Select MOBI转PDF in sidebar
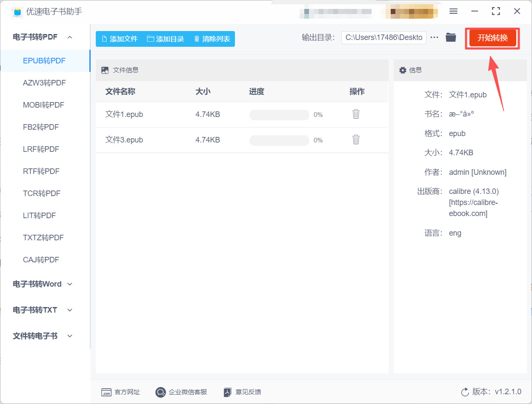Screen dimensions: 532x404 tap(44, 105)
